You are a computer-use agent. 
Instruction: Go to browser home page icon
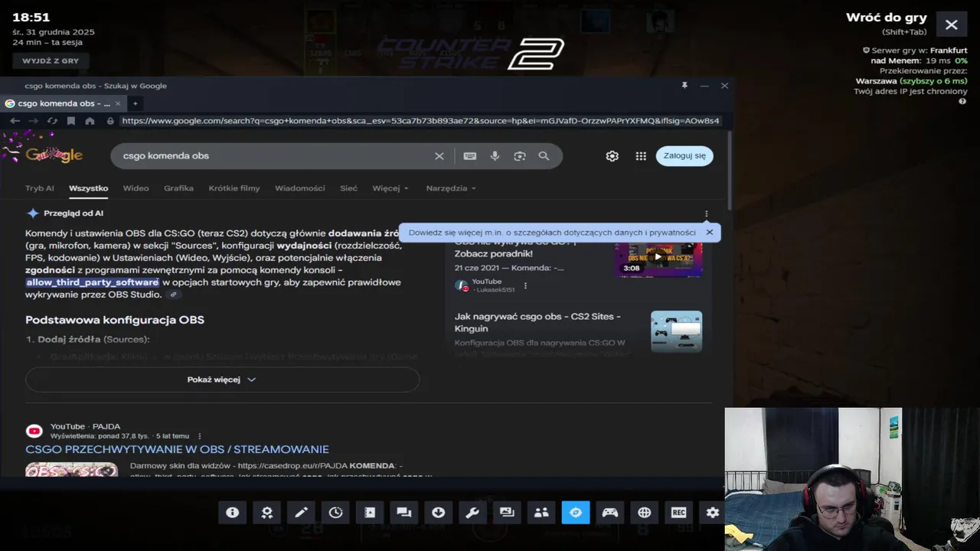click(x=90, y=121)
